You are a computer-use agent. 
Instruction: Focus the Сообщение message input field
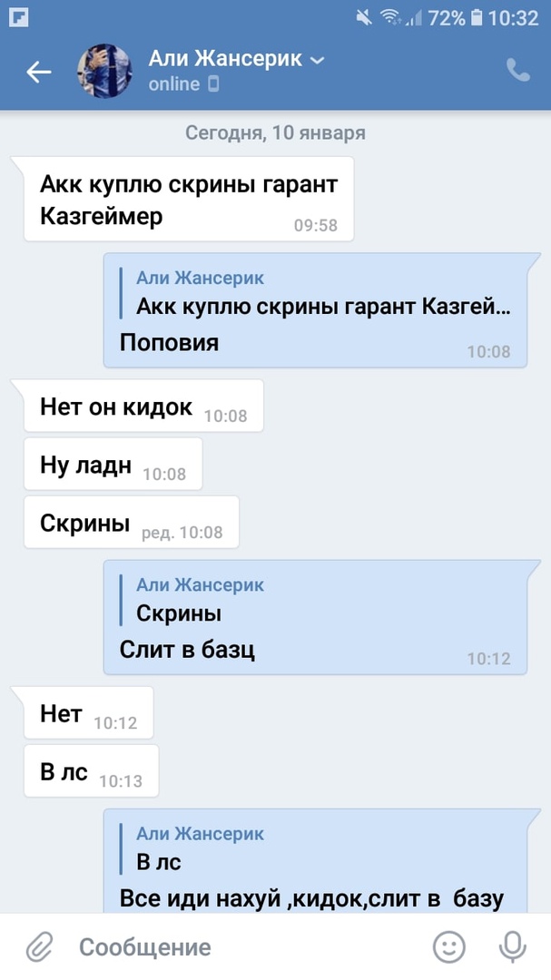click(x=251, y=946)
